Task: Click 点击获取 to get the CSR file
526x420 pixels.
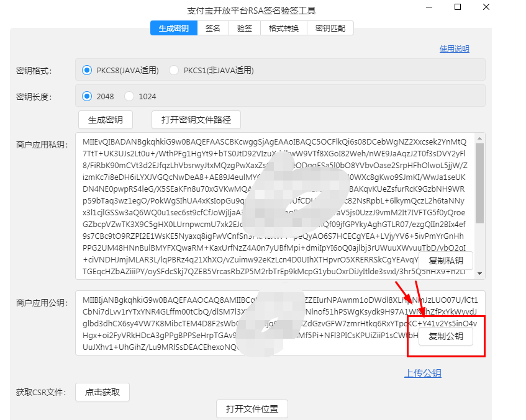Action: tap(102, 392)
